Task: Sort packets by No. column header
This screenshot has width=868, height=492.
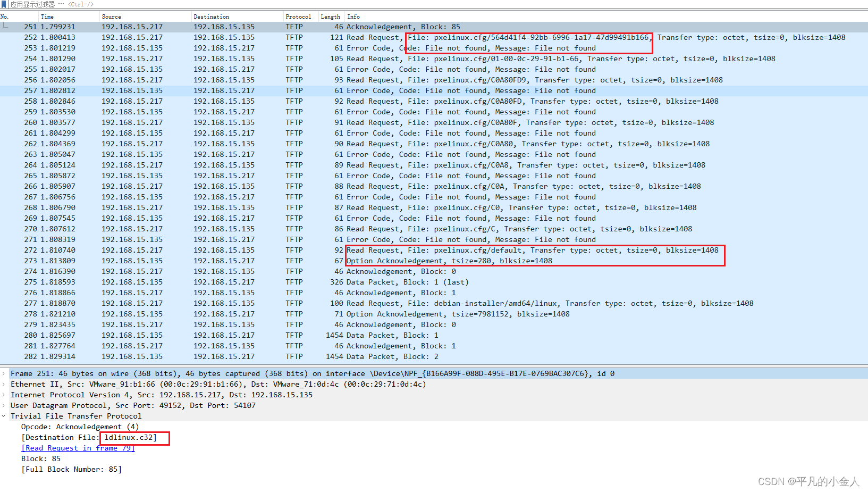Action: 19,16
